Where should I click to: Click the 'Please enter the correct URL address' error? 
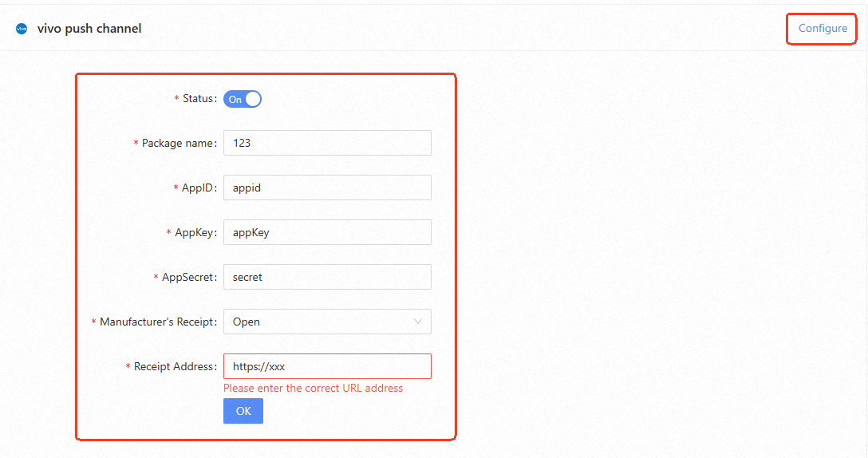(x=313, y=389)
